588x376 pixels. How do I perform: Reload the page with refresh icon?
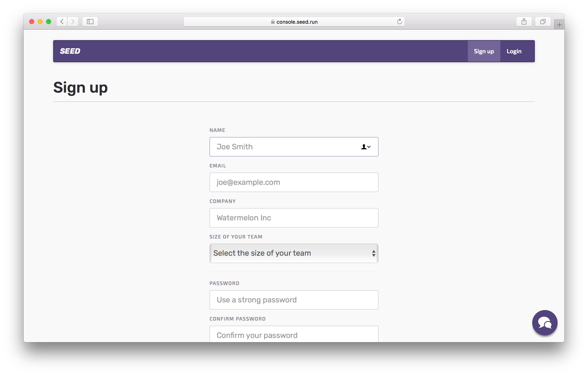[399, 22]
